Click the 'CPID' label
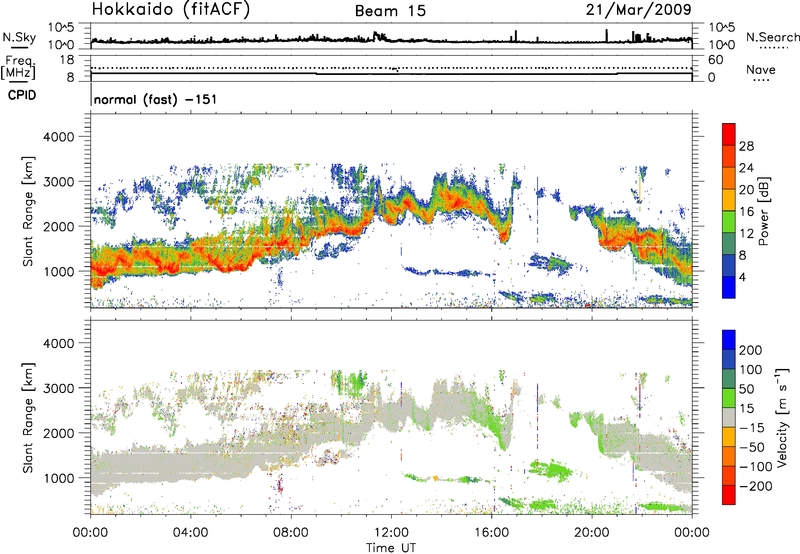Screen dimensions: 800x554 click(x=22, y=95)
